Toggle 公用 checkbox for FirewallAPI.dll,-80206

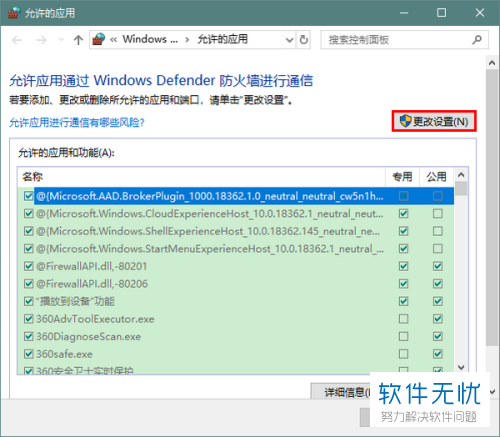point(438,284)
